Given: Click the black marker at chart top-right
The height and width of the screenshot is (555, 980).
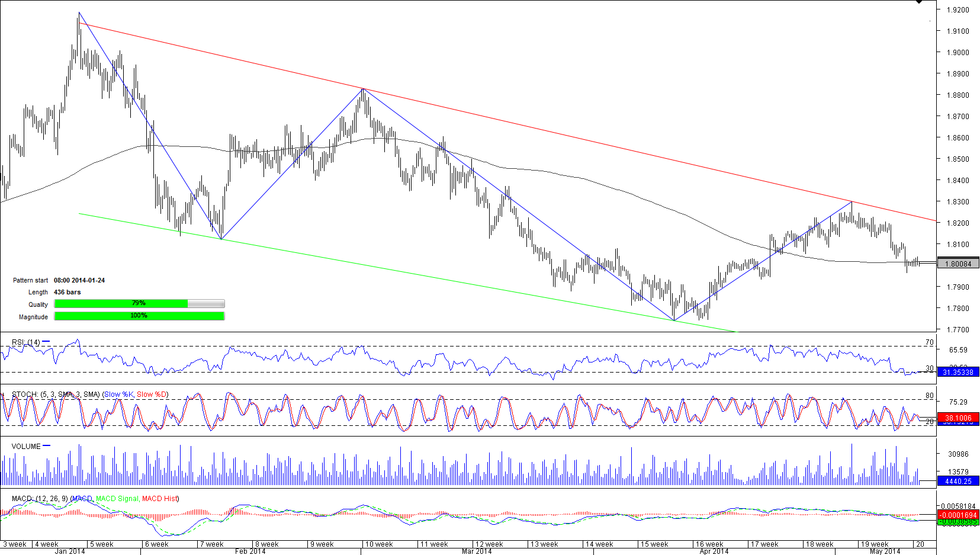Looking at the screenshot, I should point(919,2).
